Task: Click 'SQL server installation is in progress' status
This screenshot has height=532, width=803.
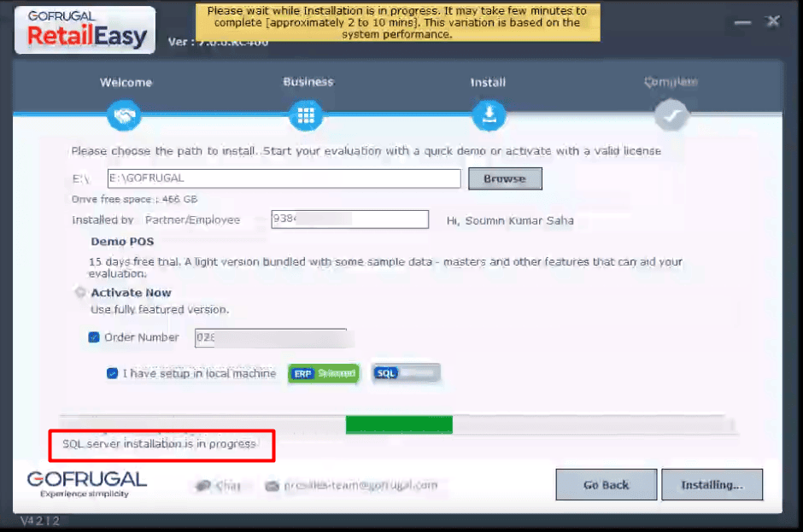Action: click(159, 444)
